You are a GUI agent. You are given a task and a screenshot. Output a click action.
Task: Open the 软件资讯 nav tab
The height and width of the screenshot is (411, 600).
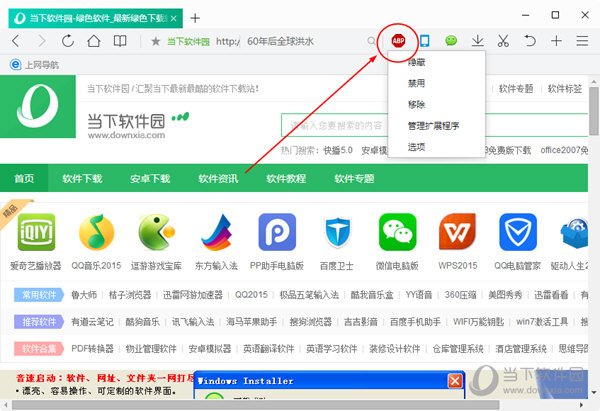[x=218, y=178]
